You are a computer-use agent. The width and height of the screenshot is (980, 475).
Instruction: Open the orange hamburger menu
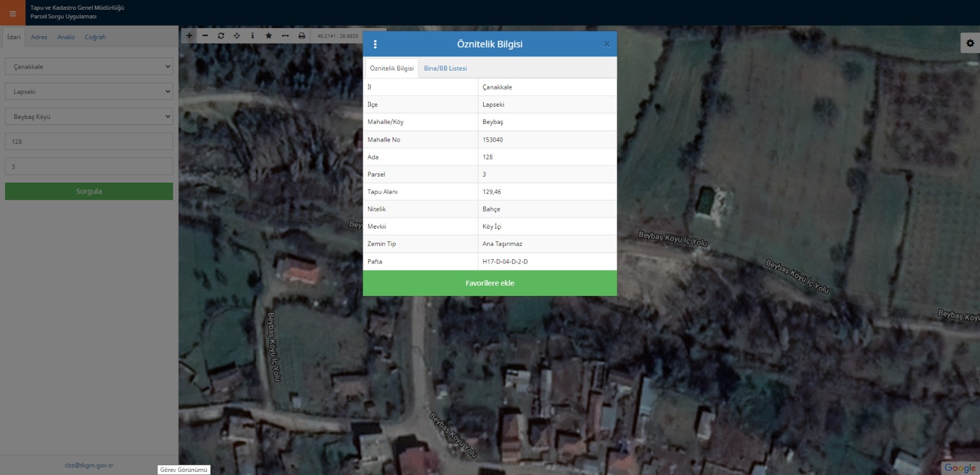pyautogui.click(x=12, y=13)
